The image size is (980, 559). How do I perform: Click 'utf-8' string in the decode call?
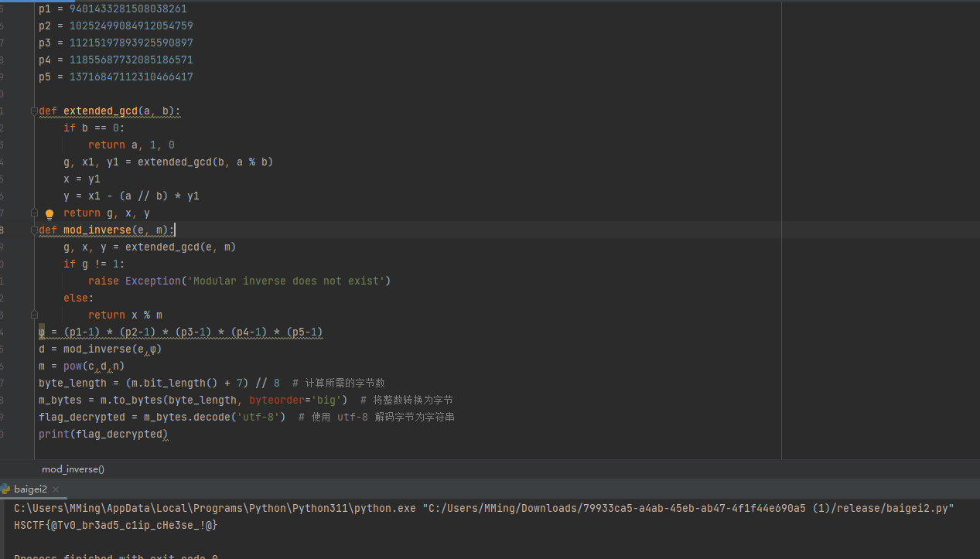261,418
